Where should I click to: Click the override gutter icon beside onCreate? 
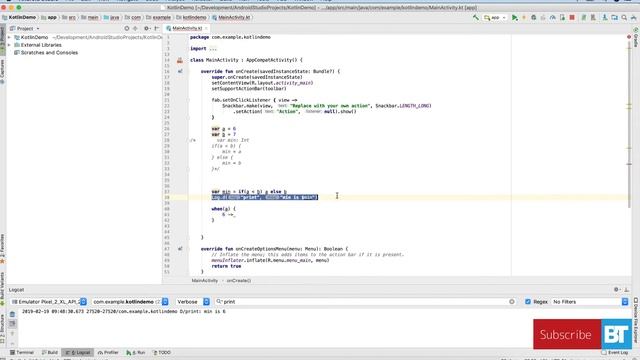pos(180,71)
